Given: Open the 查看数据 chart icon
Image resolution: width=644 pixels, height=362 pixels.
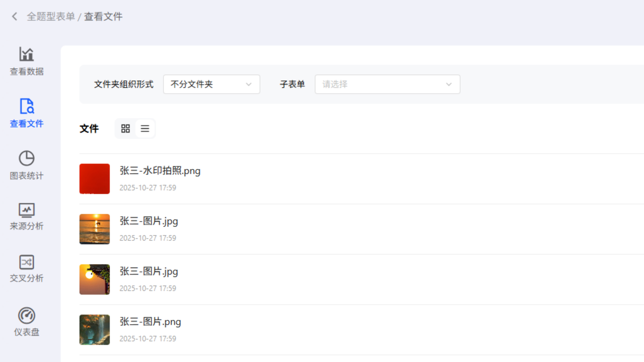Looking at the screenshot, I should point(27,54).
